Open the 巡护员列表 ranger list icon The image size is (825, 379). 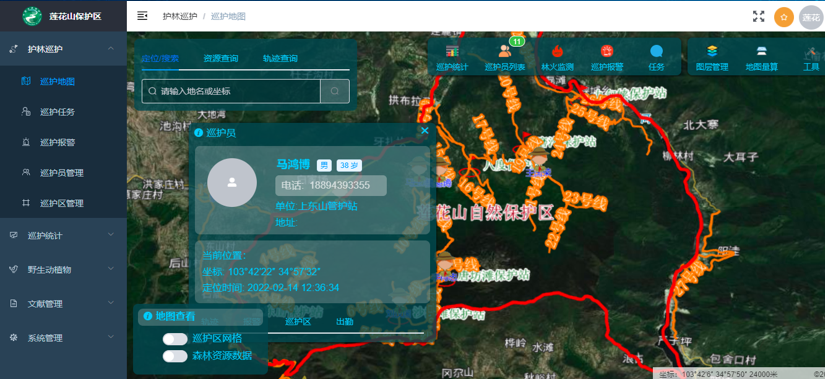pyautogui.click(x=504, y=51)
